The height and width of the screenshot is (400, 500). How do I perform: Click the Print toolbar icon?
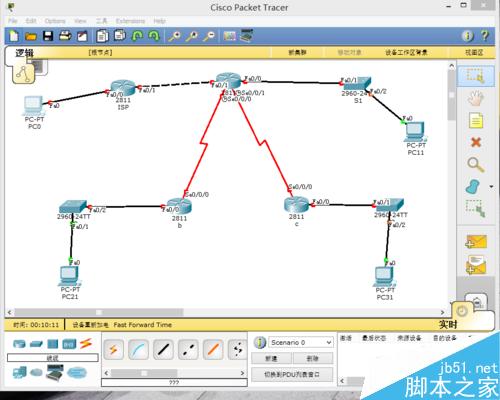coord(65,36)
